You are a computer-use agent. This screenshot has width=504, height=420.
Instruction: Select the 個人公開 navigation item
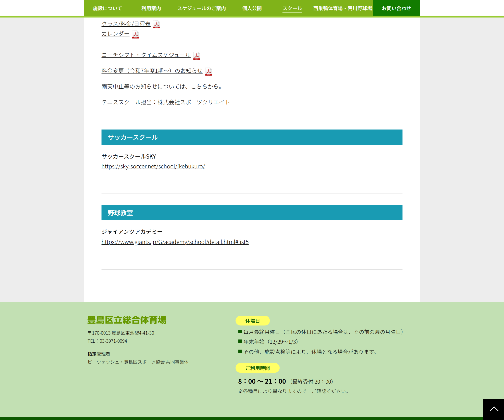pyautogui.click(x=252, y=8)
